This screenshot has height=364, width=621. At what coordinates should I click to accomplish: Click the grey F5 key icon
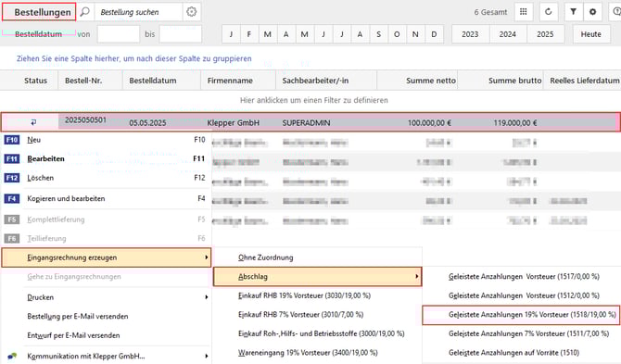[12, 220]
